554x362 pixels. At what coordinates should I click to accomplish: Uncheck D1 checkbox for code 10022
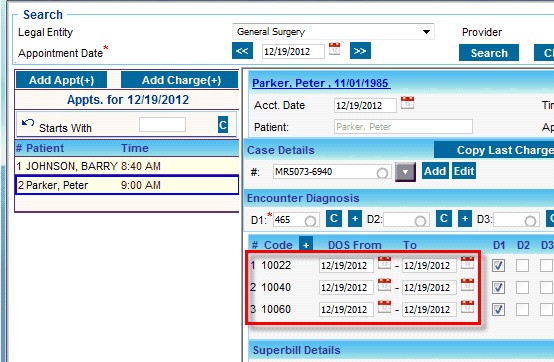pyautogui.click(x=499, y=266)
